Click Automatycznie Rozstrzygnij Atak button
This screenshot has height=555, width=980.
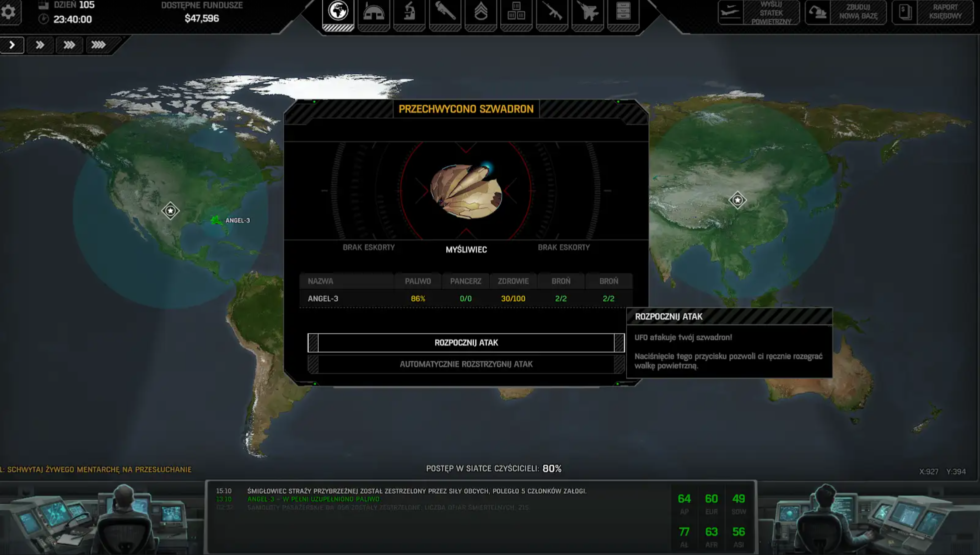[466, 364]
